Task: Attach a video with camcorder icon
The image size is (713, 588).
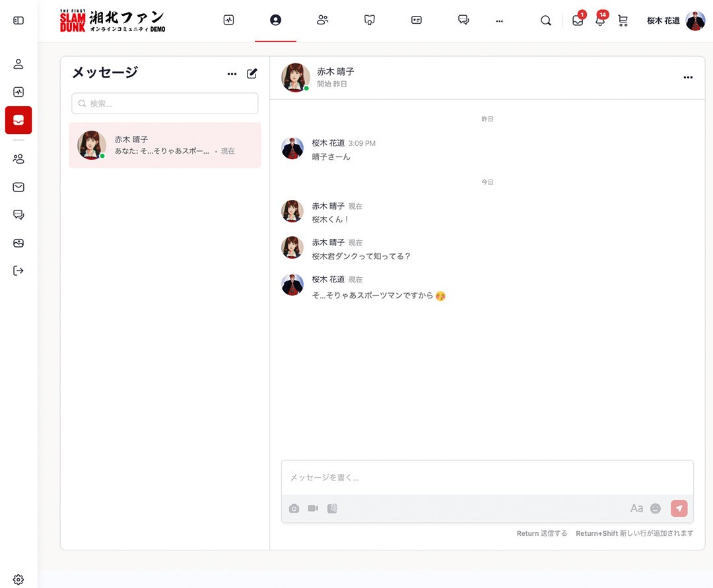Action: 313,508
